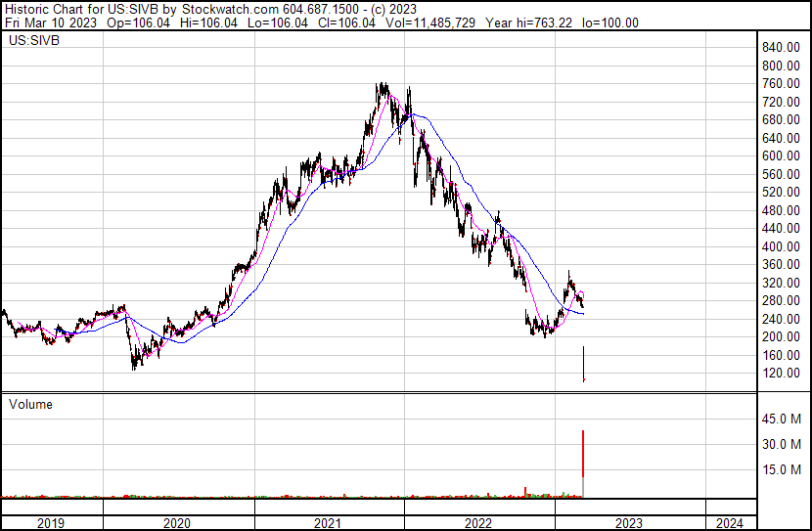Click the 800.00 price axis label
The image size is (812, 531).
pyautogui.click(x=781, y=66)
